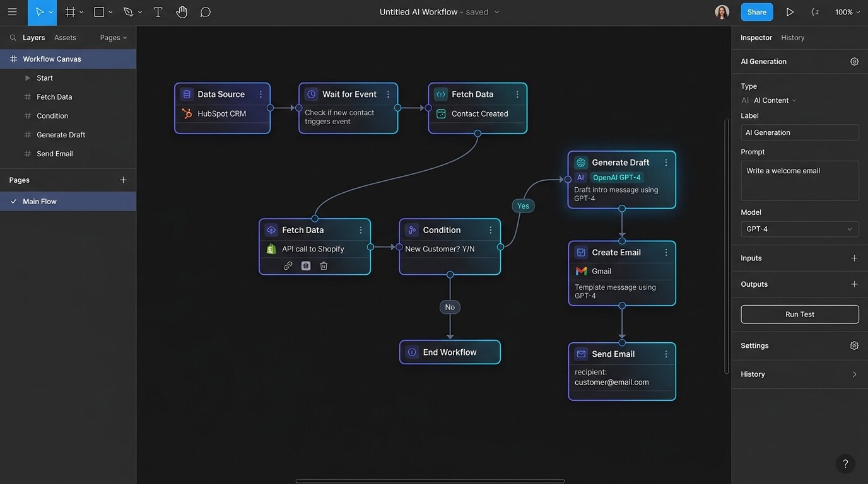The image size is (868, 484).
Task: Select the Pen tool
Action: tap(129, 12)
